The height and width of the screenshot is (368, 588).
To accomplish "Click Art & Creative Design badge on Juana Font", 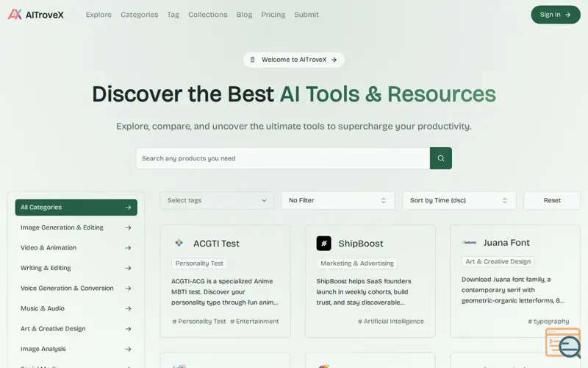I will [x=498, y=262].
